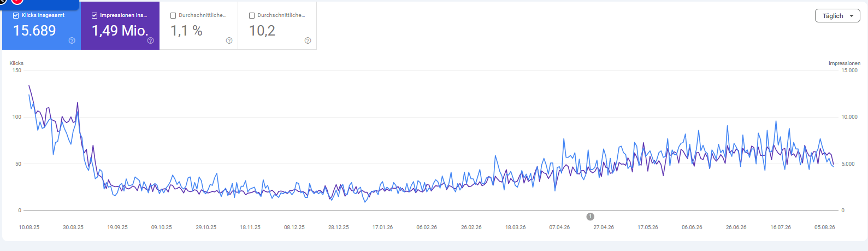Select the 1,49 Mio. impressions value
Screen dimensions: 868x251
tap(120, 31)
